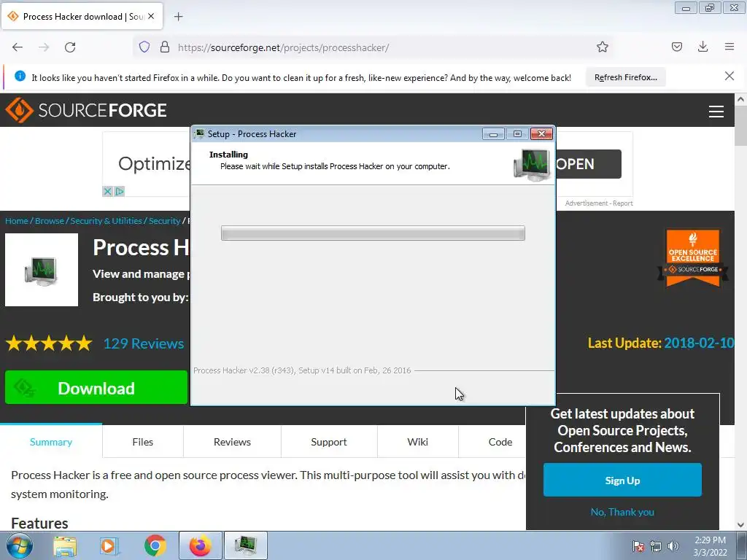Click the page scrollbar down arrow

coord(740,525)
